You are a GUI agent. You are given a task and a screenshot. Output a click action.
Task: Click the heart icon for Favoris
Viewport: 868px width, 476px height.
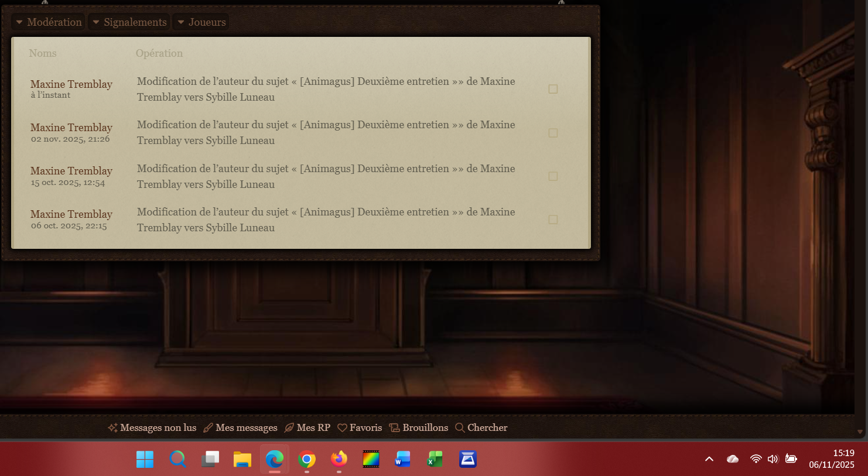(x=342, y=428)
